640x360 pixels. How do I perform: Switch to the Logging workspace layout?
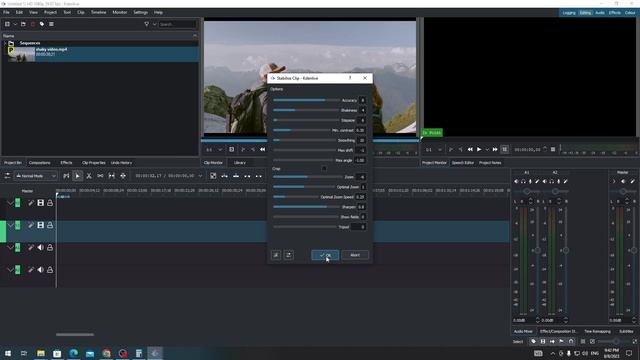click(x=569, y=13)
